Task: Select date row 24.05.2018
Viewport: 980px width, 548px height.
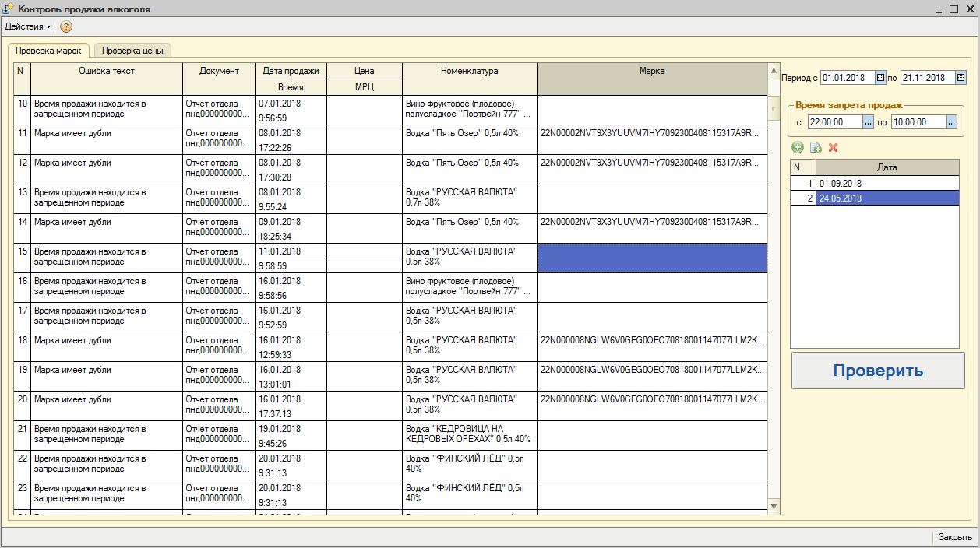Action: pos(875,198)
